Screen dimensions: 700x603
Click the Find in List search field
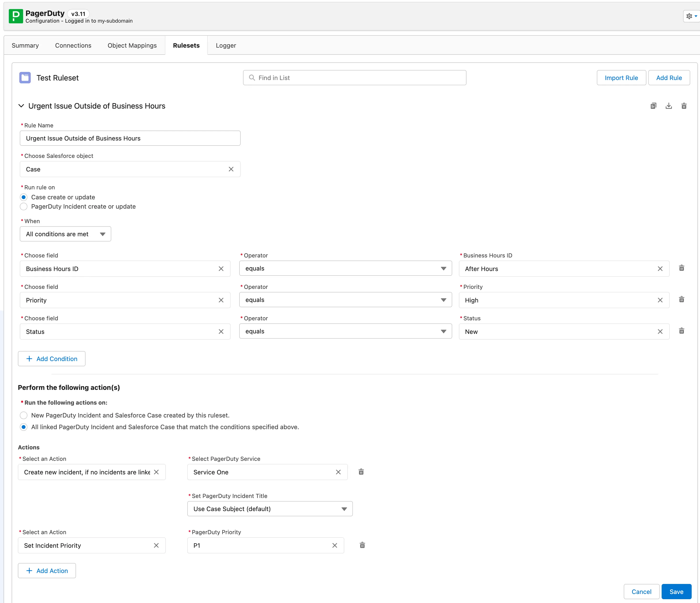coord(355,78)
